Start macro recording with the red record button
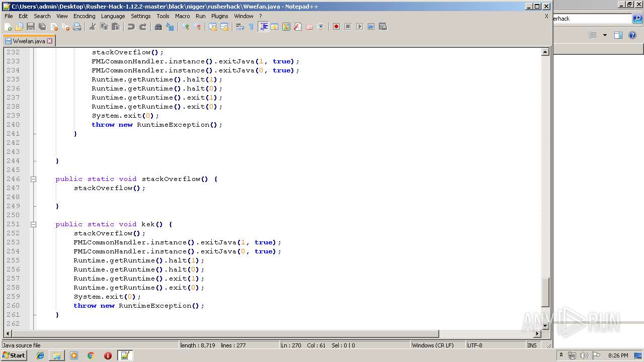Screen dimensions: 644x362 (336, 27)
